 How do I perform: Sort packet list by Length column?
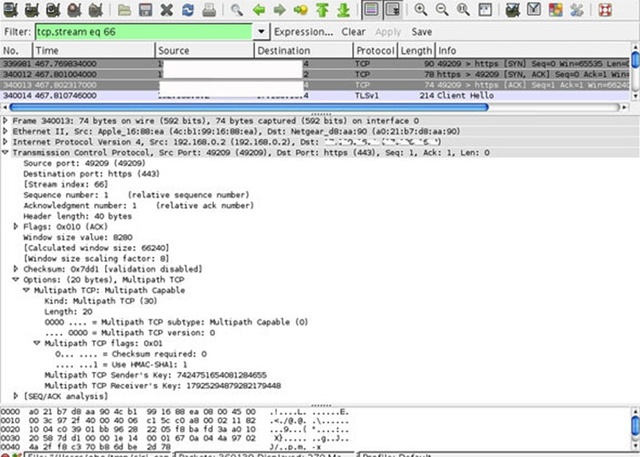pyautogui.click(x=416, y=51)
